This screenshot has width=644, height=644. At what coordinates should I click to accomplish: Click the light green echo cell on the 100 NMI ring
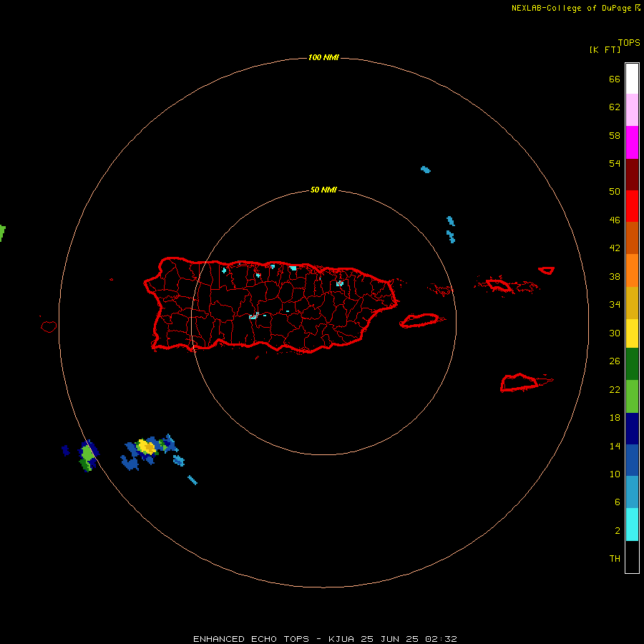tap(87, 454)
